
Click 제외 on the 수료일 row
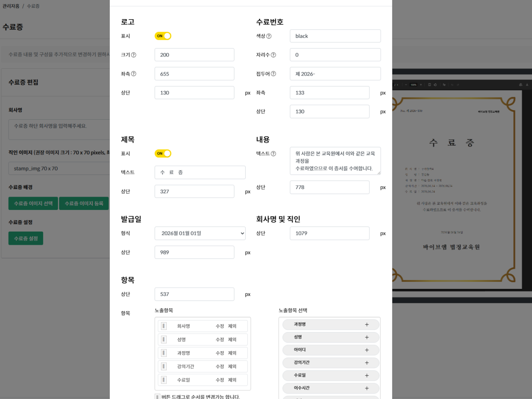point(232,380)
